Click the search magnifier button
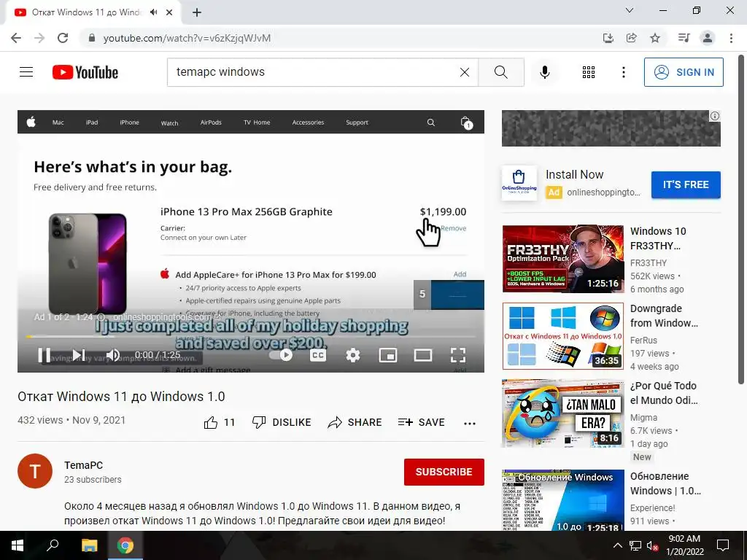 click(x=501, y=72)
